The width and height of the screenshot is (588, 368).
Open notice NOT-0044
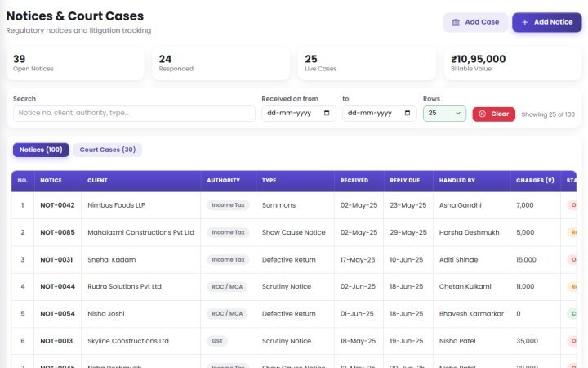point(57,286)
